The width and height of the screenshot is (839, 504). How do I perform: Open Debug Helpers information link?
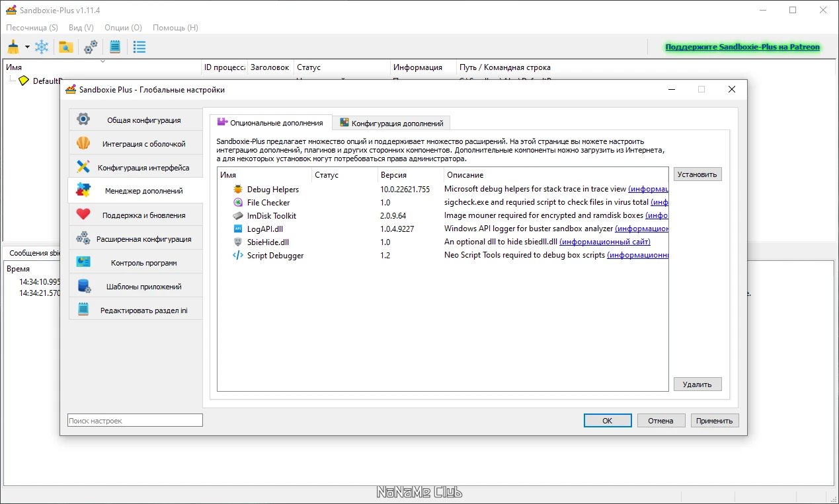coord(648,190)
